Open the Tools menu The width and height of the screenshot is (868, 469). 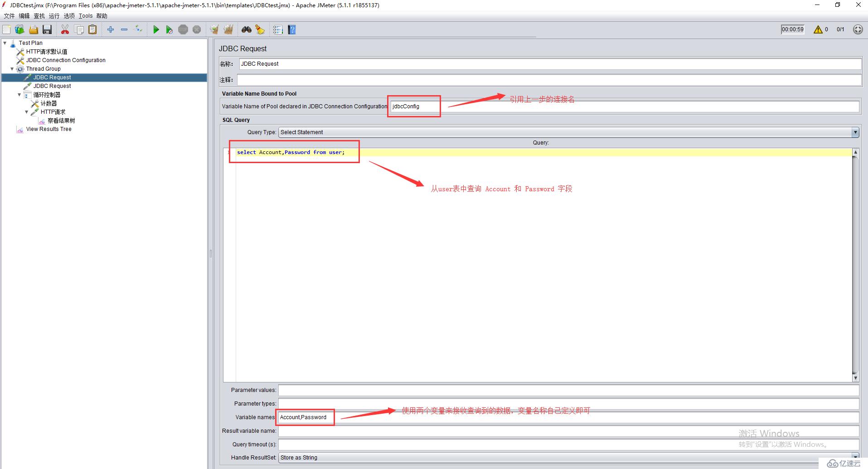[86, 16]
